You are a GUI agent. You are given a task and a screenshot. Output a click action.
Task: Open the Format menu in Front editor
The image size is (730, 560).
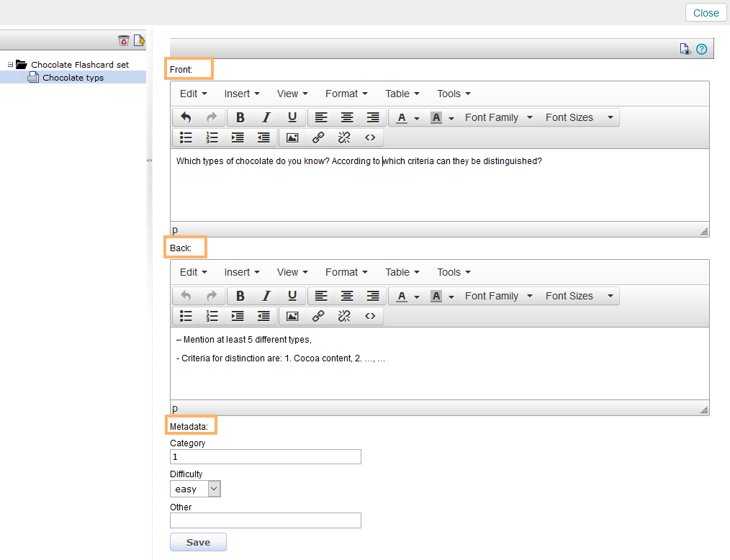[346, 94]
